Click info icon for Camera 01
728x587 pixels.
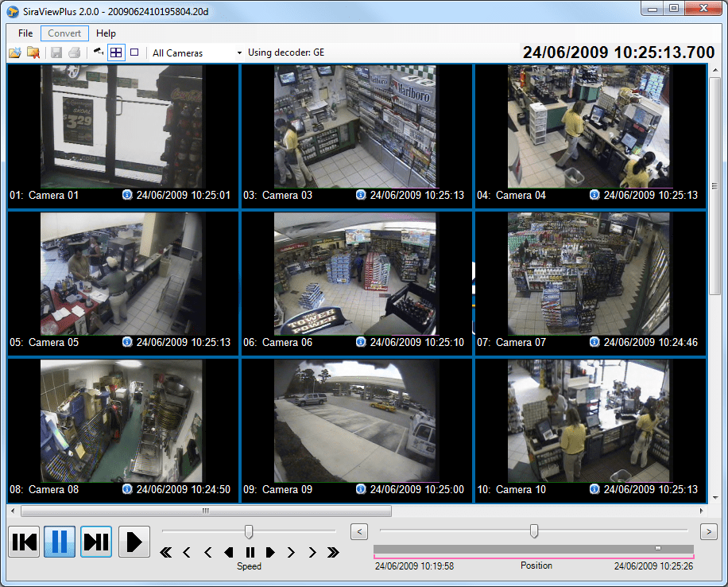click(127, 195)
